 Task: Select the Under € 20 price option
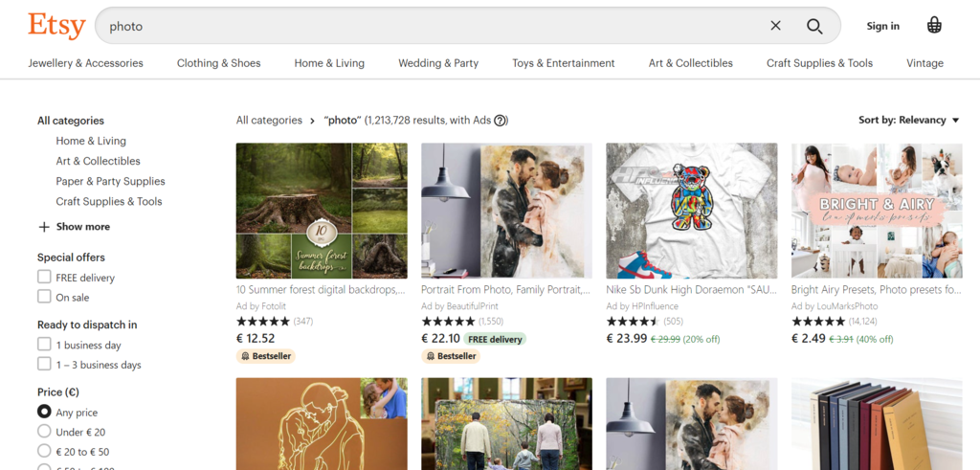point(44,432)
